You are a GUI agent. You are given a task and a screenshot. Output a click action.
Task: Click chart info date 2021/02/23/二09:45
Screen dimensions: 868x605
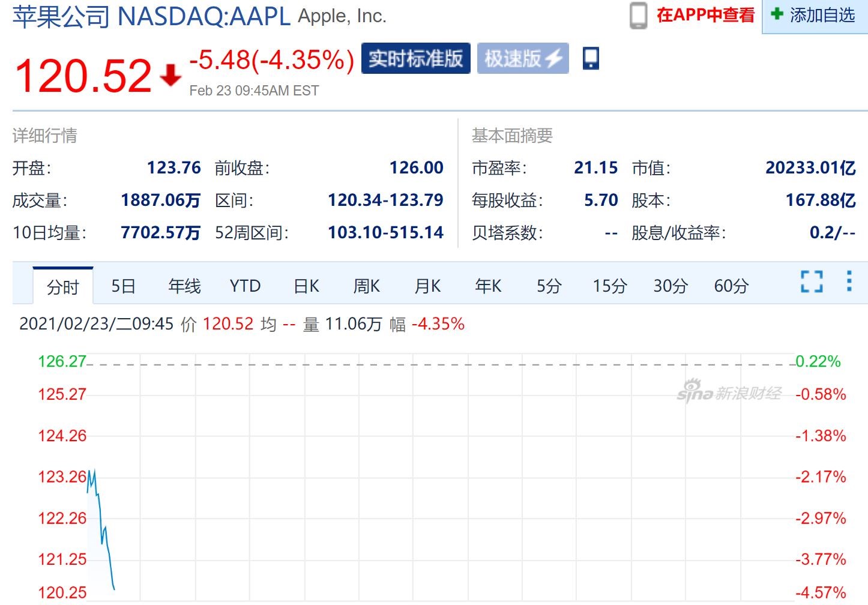pyautogui.click(x=97, y=324)
